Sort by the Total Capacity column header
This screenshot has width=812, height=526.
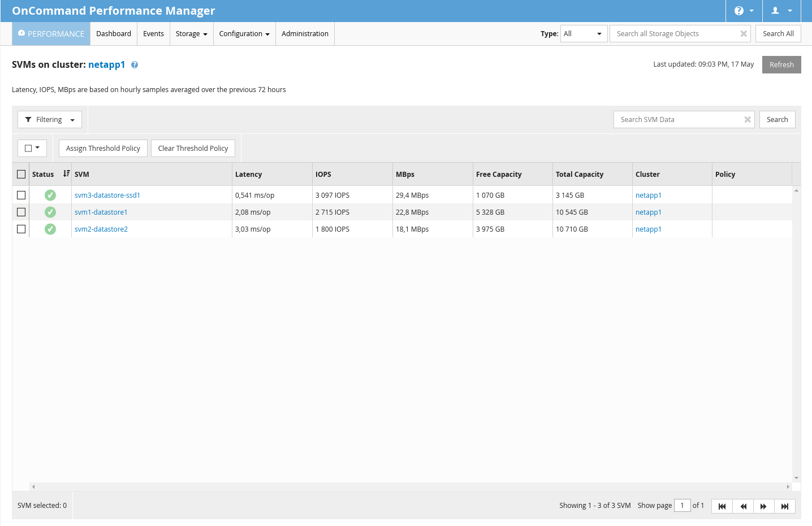593,174
